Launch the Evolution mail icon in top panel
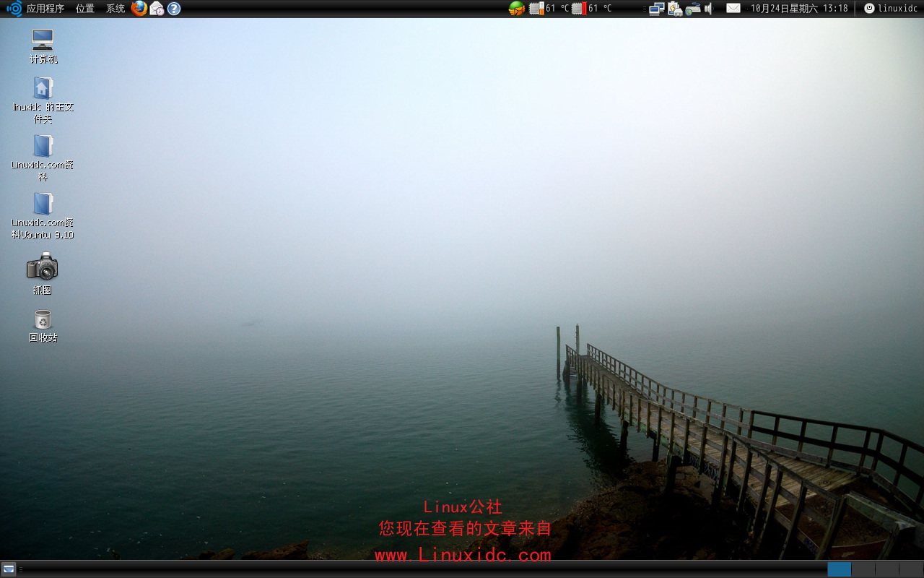This screenshot has width=924, height=578. coord(156,8)
